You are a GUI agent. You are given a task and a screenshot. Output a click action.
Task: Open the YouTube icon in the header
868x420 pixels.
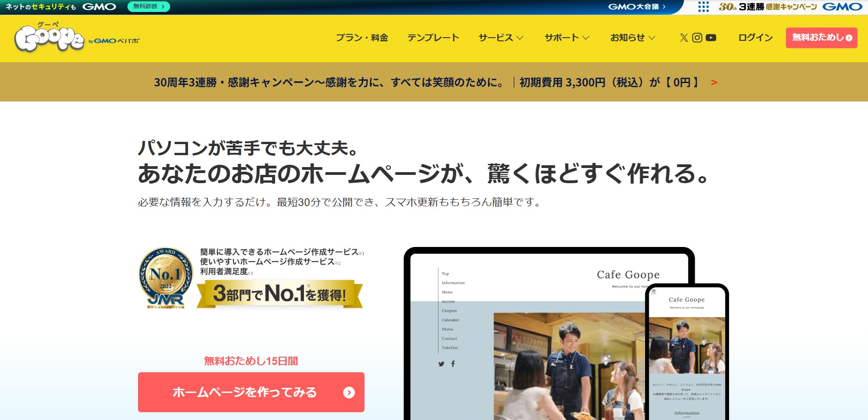711,38
